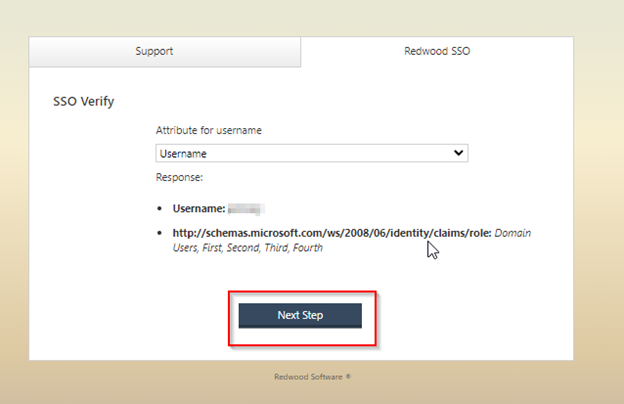Click the 'Users, First, Second, Third, Fourth' text
Screen dimensions: 624x404
point(248,248)
